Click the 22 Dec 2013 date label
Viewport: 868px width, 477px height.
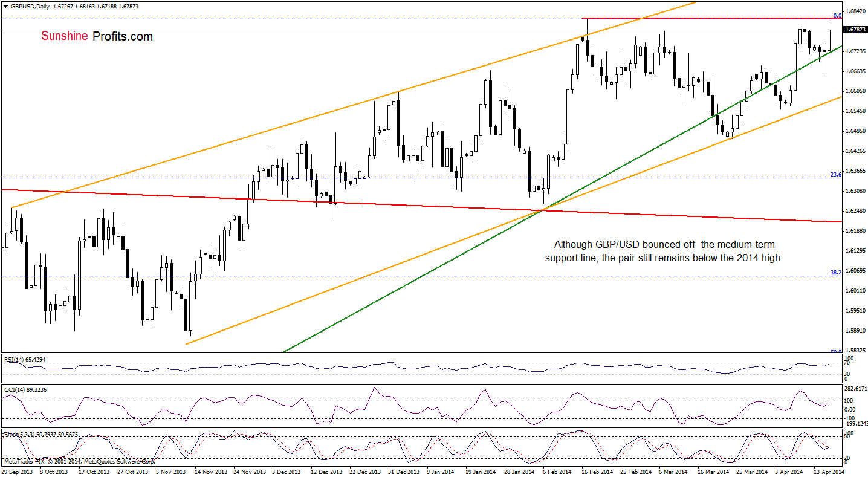tap(365, 471)
